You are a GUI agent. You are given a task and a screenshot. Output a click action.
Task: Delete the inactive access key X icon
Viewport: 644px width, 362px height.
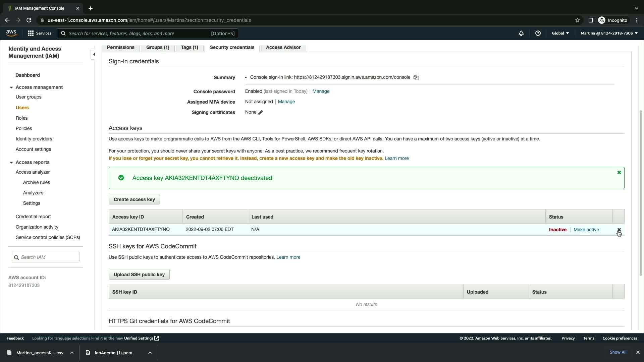point(619,230)
